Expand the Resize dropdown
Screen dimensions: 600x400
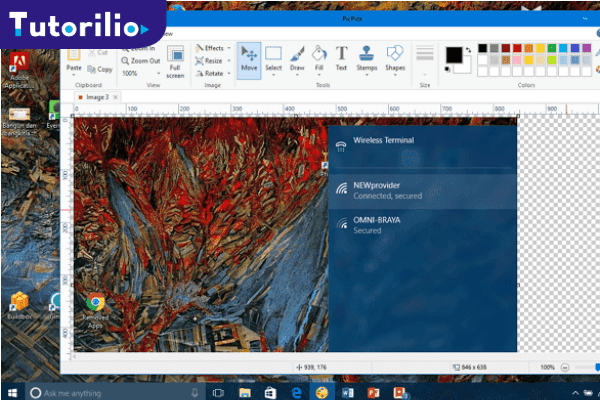pos(229,61)
